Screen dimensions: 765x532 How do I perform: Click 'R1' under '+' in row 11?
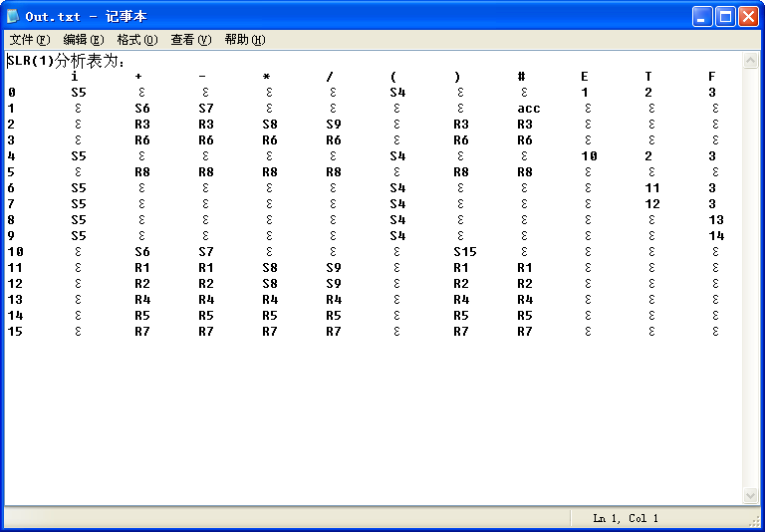click(x=142, y=268)
